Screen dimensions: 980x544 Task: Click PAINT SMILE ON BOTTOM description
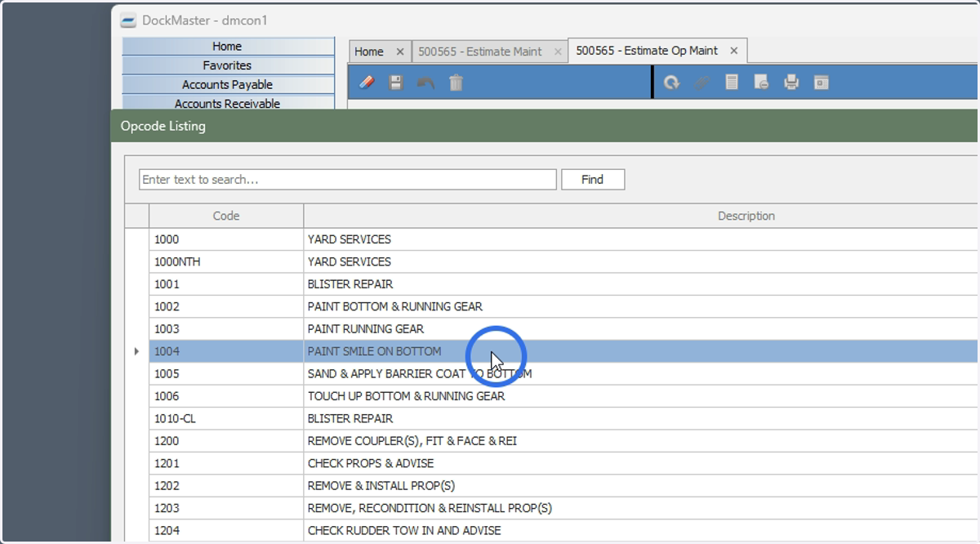(374, 351)
